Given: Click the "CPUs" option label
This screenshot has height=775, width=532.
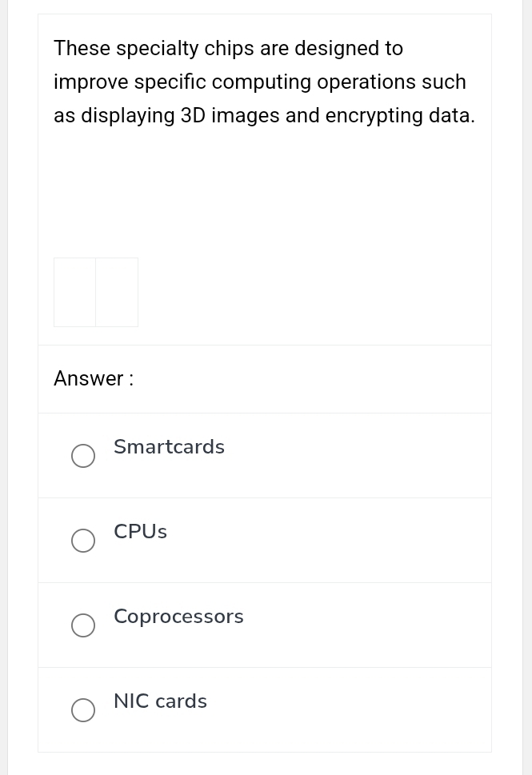Looking at the screenshot, I should 140,532.
